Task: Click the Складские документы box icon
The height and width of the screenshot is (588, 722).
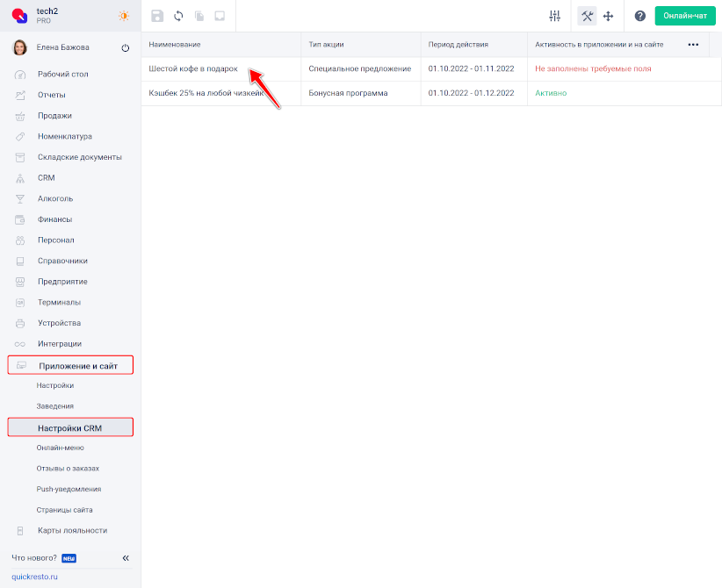Action: coord(20,157)
